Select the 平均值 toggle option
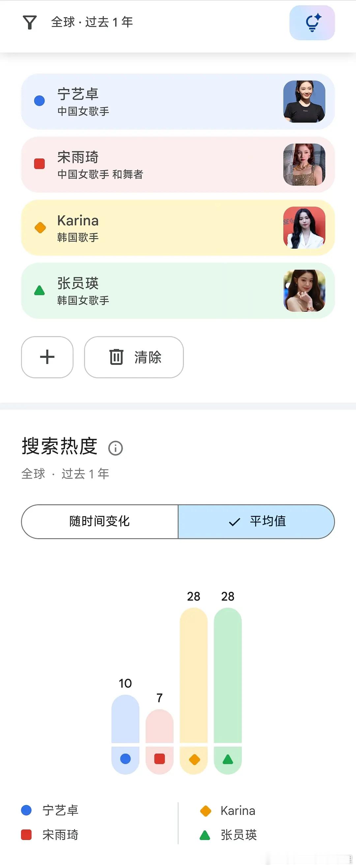 pos(256,521)
